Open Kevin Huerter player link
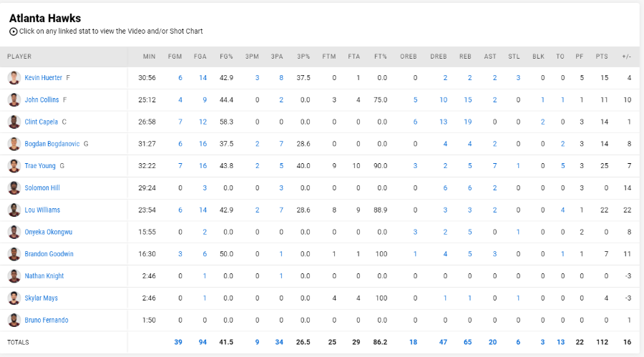 point(43,78)
